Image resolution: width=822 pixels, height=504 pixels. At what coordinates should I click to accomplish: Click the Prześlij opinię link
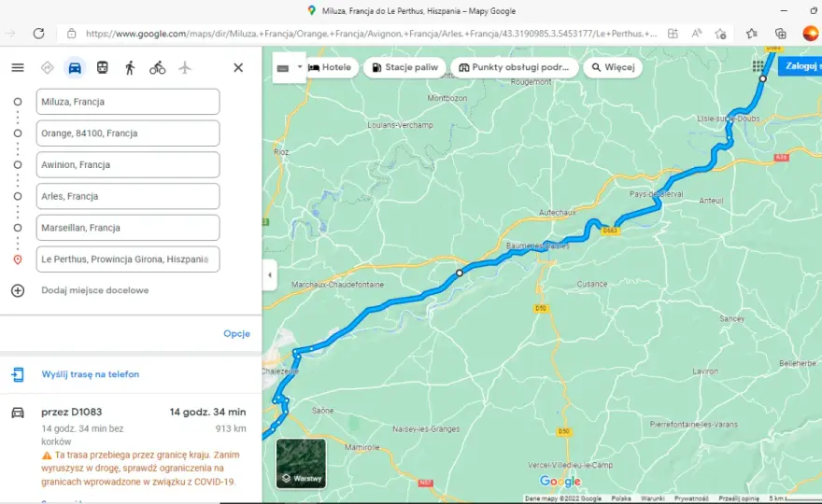tap(739, 498)
